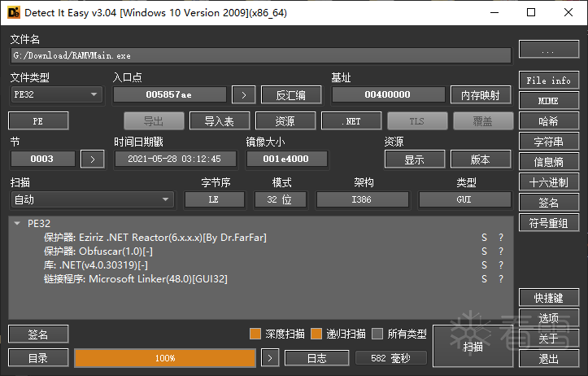
Task: Click the base address field 00400000
Action: tap(388, 95)
